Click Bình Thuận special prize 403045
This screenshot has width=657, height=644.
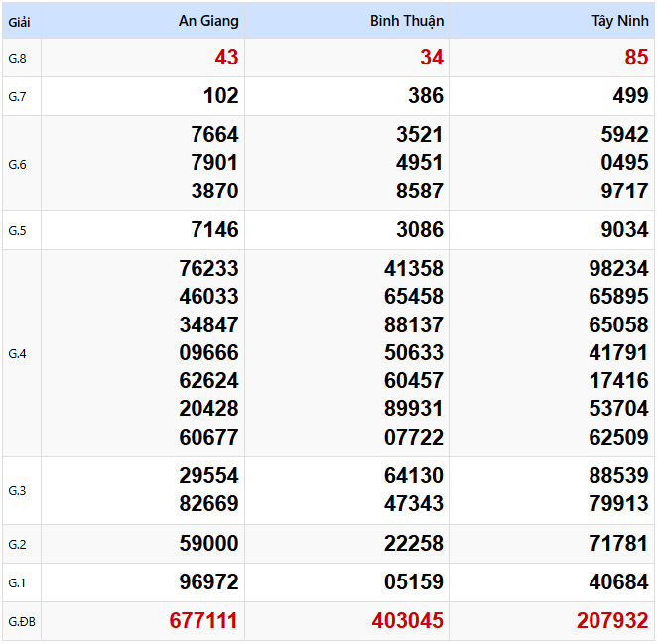(408, 620)
